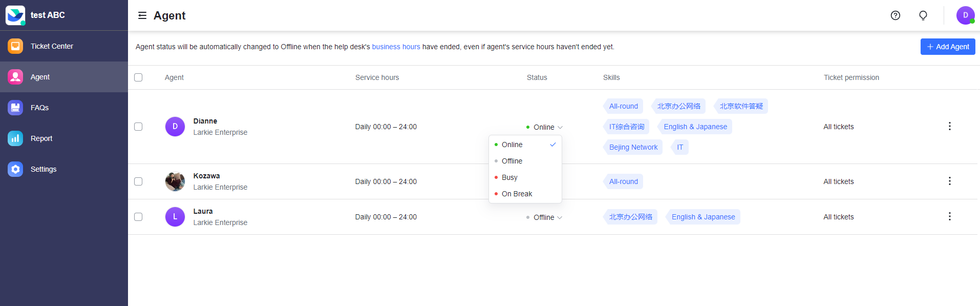The height and width of the screenshot is (306, 980).
Task: Click the Add Agent button
Action: click(947, 47)
